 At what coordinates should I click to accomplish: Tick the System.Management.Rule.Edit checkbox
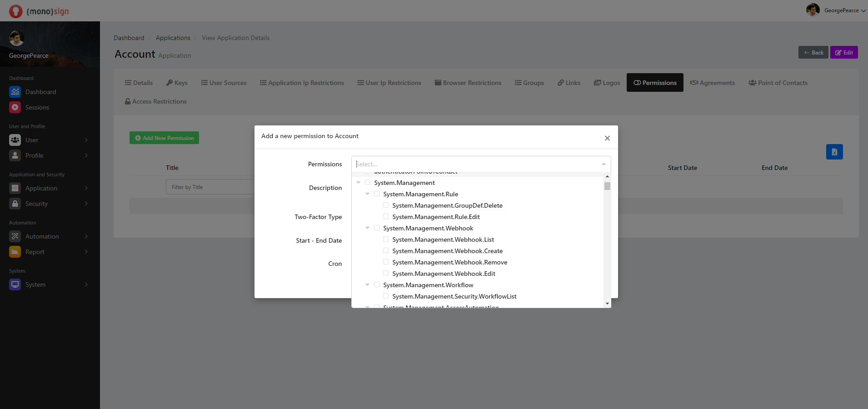coord(386,216)
